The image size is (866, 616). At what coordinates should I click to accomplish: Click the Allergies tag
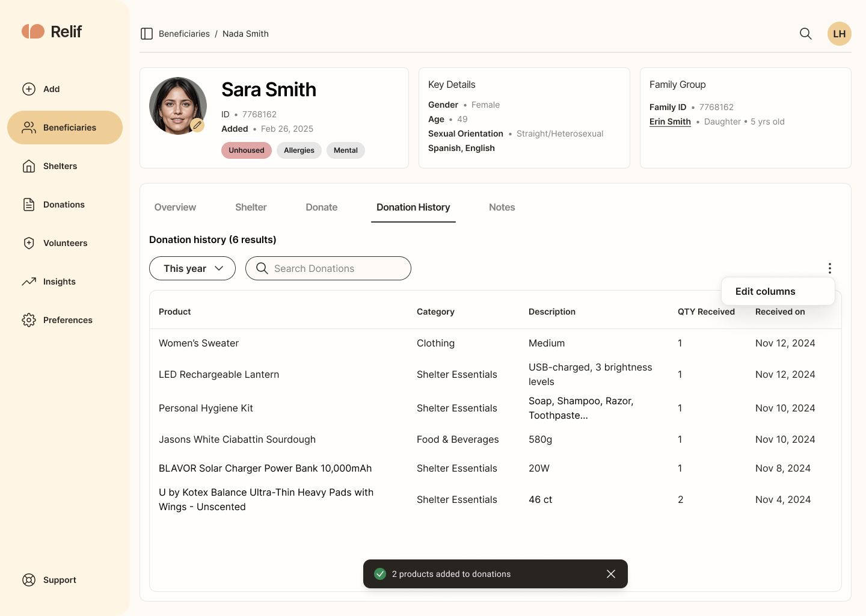click(x=299, y=150)
